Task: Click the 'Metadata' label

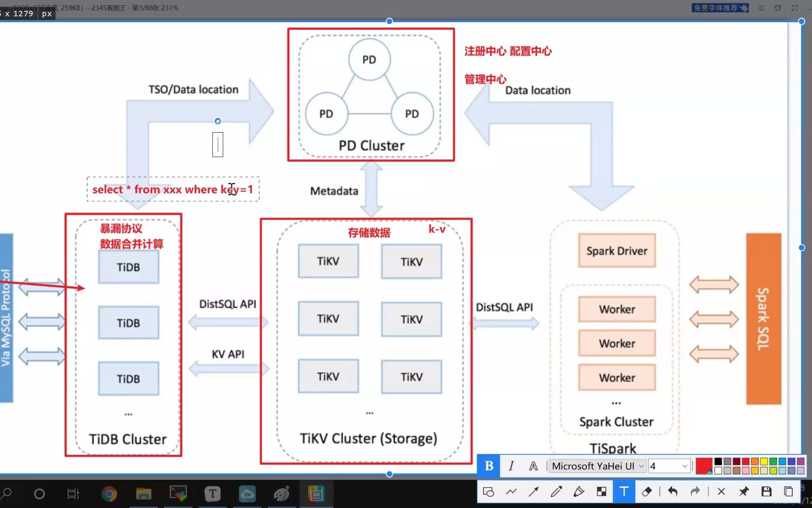Action: pyautogui.click(x=334, y=190)
